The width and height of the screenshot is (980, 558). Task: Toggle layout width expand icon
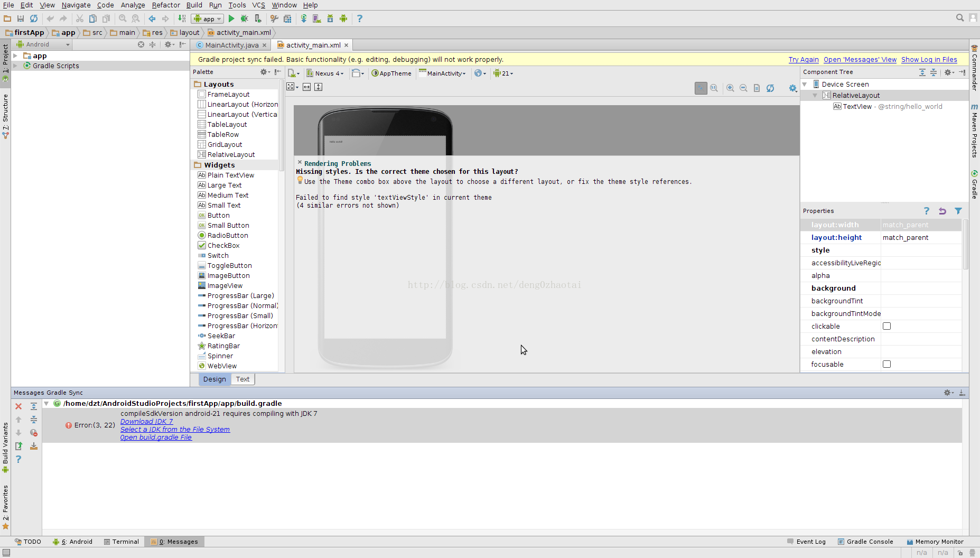click(x=306, y=87)
